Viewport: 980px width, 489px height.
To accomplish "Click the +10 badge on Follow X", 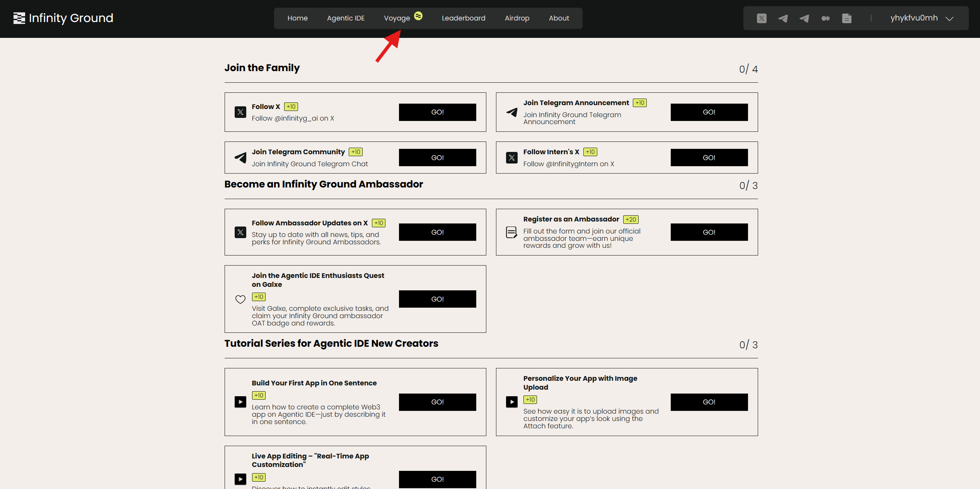I will [x=291, y=107].
